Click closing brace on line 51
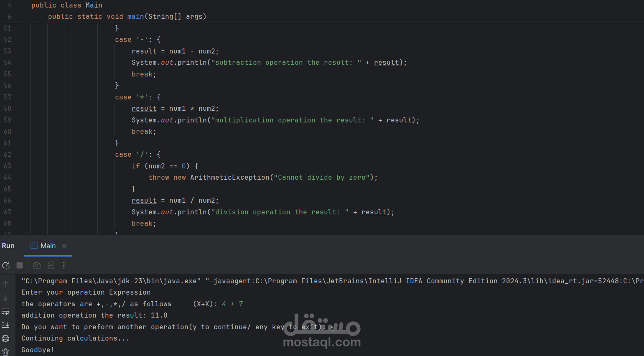The height and width of the screenshot is (356, 644). click(x=117, y=28)
